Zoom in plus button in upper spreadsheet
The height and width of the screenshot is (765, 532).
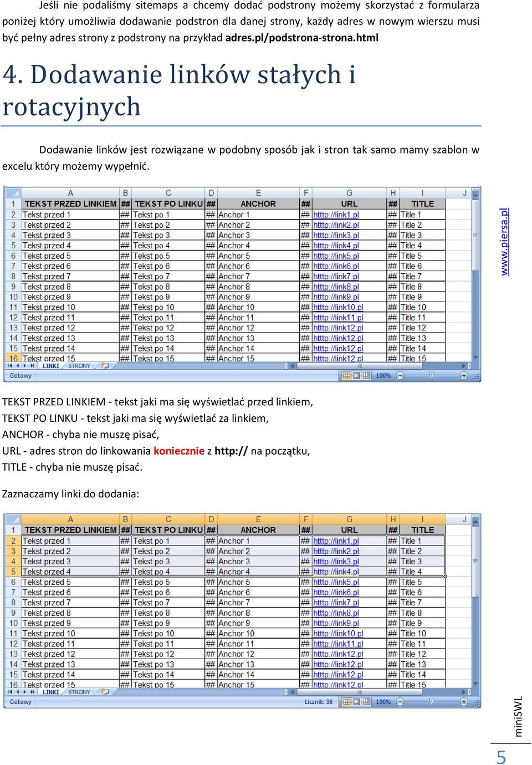(x=464, y=376)
